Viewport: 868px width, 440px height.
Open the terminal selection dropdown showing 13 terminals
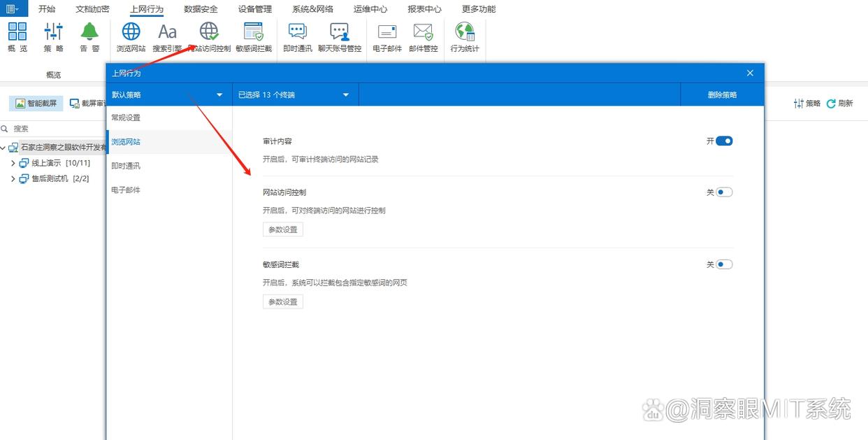tap(295, 94)
